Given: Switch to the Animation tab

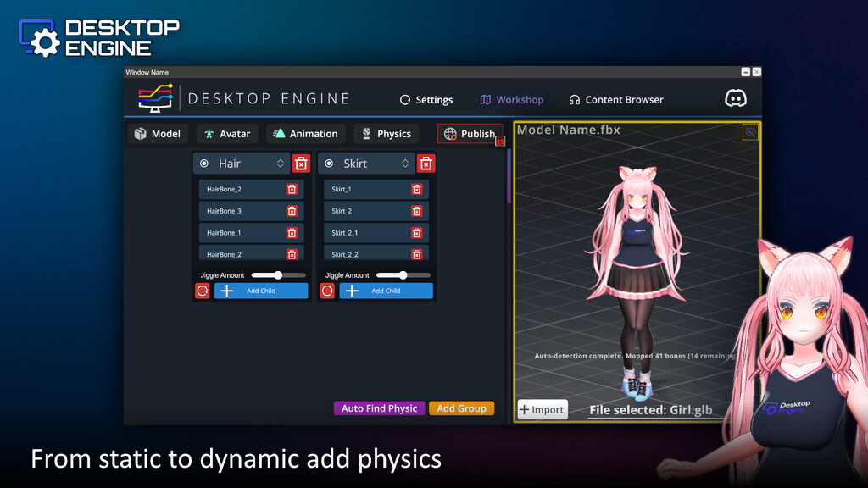Looking at the screenshot, I should [304, 134].
